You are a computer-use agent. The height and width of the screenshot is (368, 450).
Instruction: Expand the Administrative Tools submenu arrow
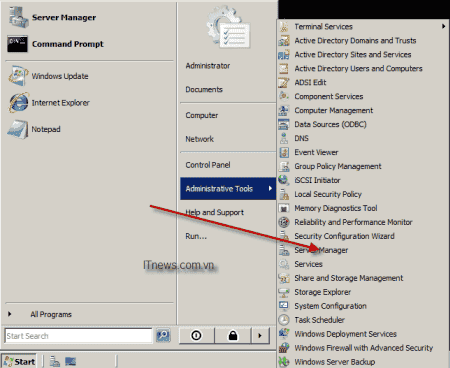270,188
